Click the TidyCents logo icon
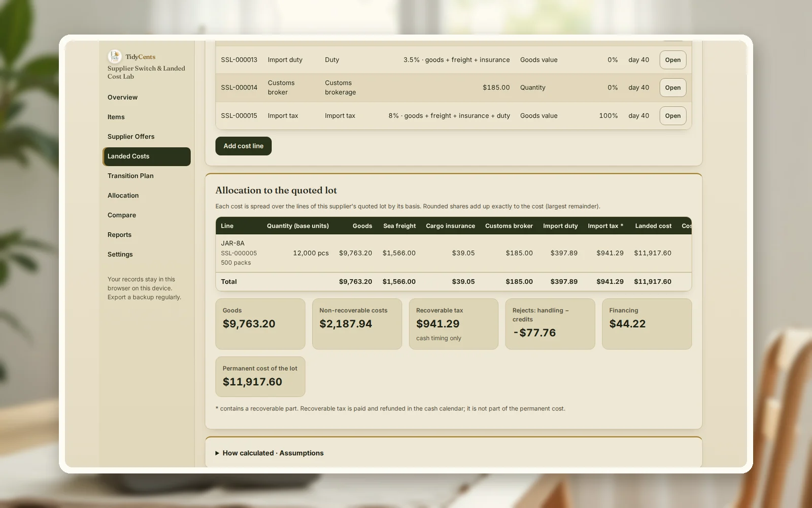This screenshot has width=812, height=508. [x=115, y=56]
